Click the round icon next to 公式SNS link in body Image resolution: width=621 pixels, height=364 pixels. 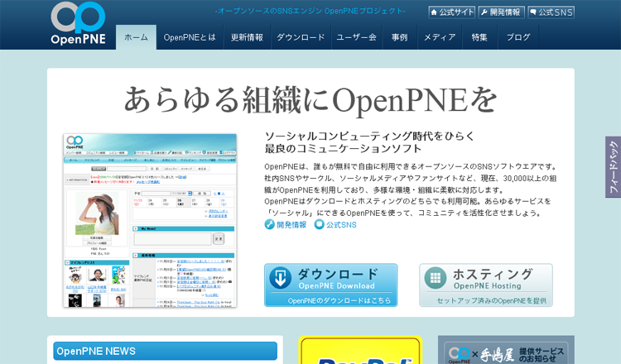pyautogui.click(x=319, y=224)
